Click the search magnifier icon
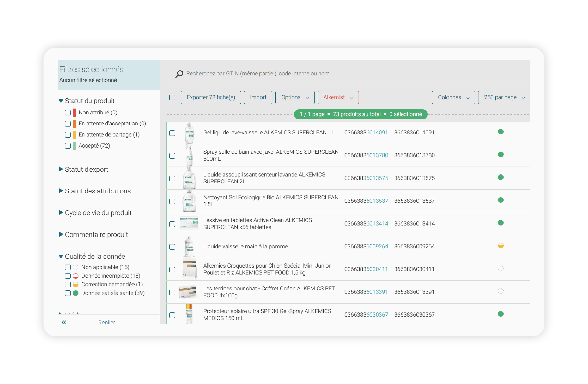Viewport: 588px width, 384px height. click(179, 74)
